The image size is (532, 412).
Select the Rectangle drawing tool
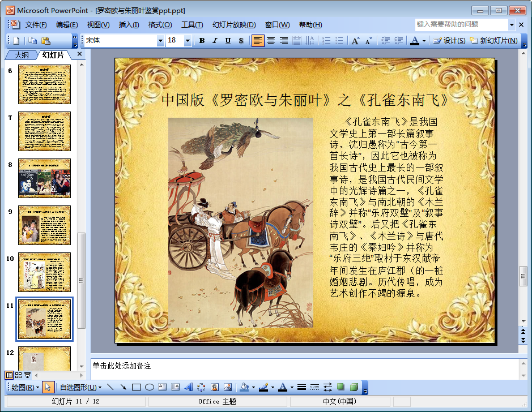(137, 387)
